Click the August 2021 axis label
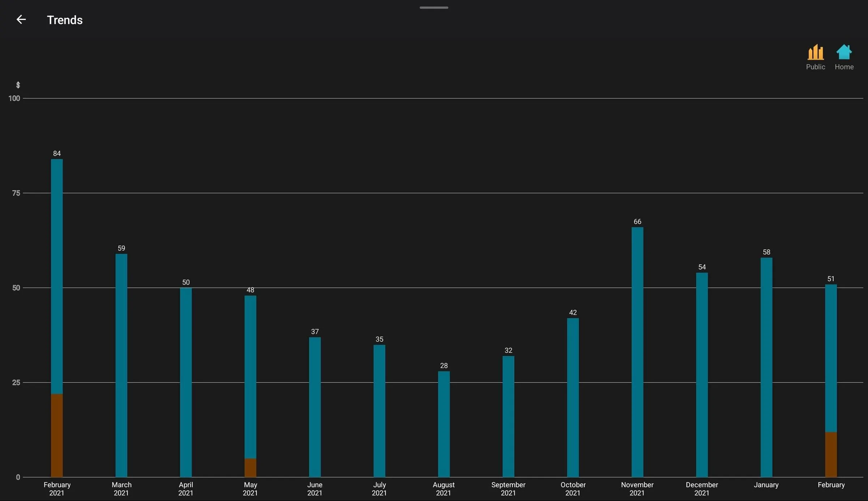868x501 pixels. point(444,489)
